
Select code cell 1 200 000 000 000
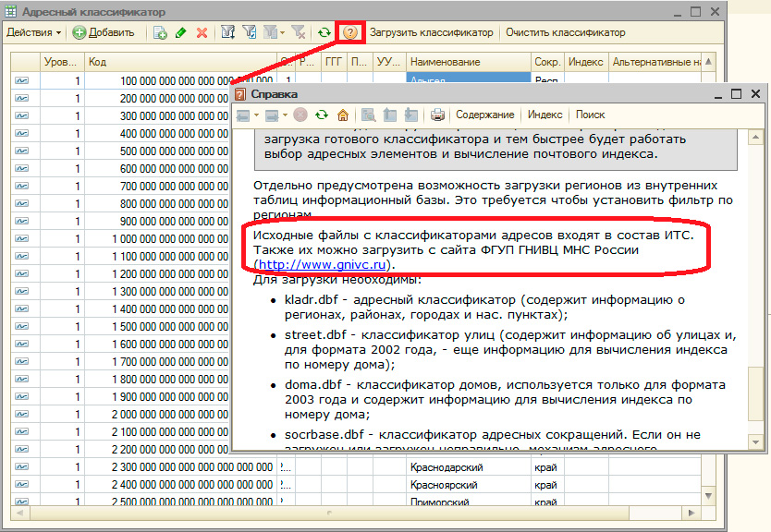pyautogui.click(x=157, y=273)
